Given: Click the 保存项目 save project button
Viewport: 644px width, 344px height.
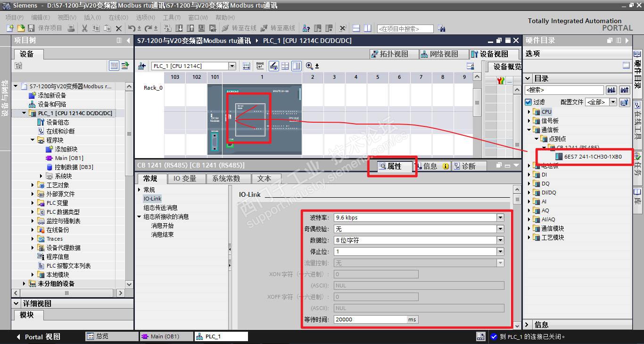Looking at the screenshot, I should point(45,28).
